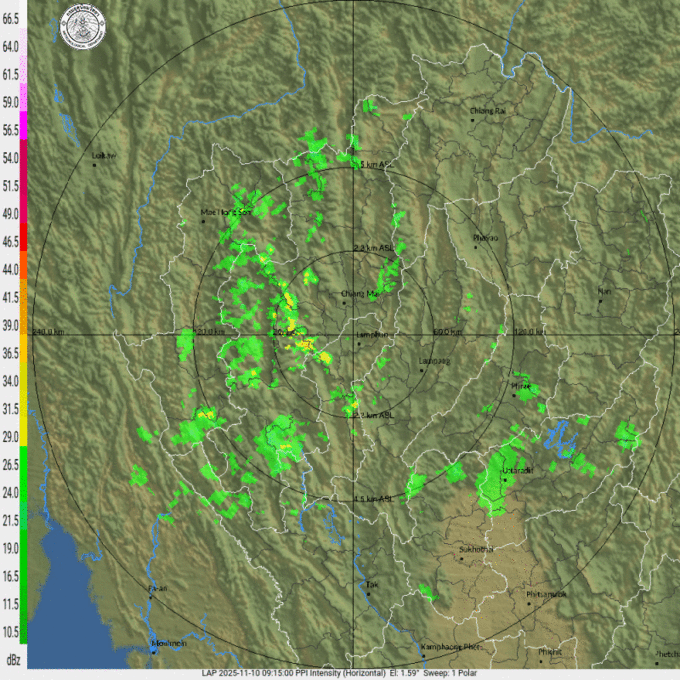Click the Loikaw city marker
The height and width of the screenshot is (680, 680).
tap(94, 165)
